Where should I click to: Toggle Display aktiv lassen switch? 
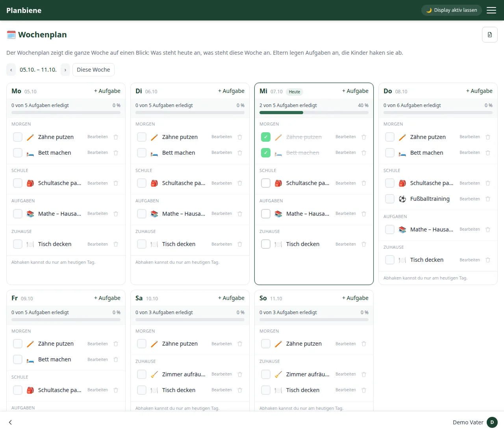click(451, 10)
